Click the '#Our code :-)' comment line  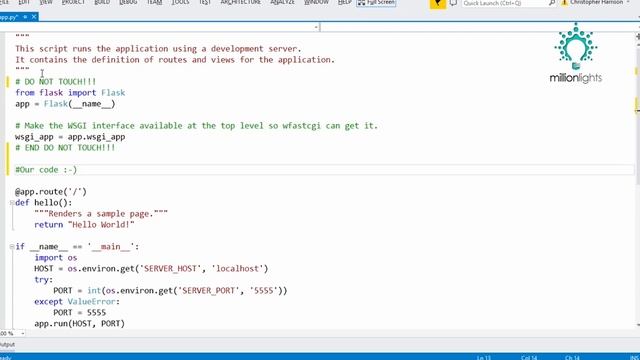coord(46,170)
